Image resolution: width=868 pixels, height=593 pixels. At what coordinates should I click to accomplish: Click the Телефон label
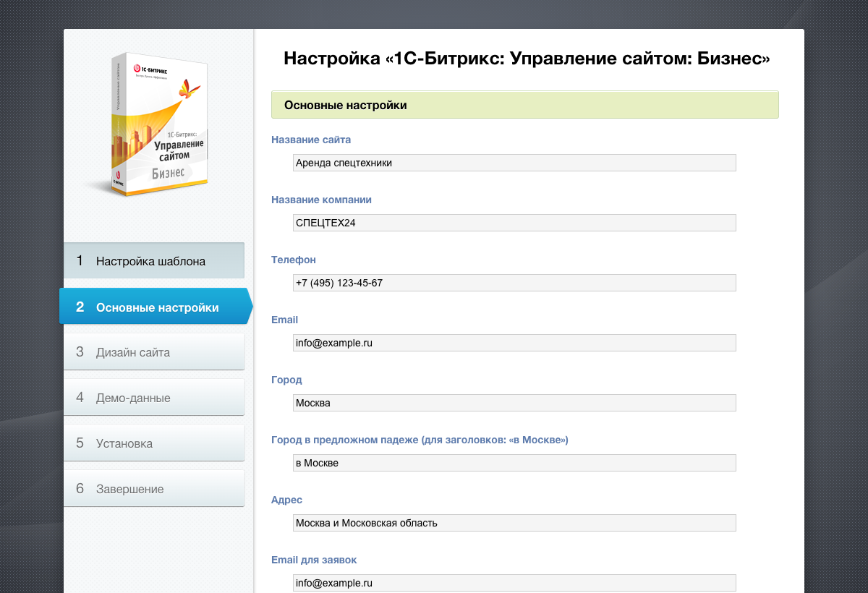[294, 260]
